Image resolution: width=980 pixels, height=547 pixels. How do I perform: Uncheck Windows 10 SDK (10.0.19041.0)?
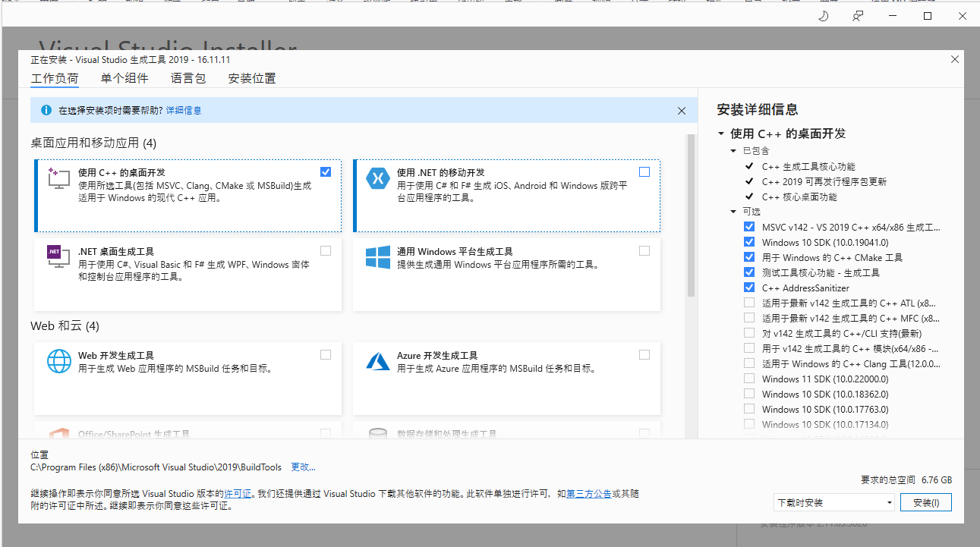click(749, 242)
